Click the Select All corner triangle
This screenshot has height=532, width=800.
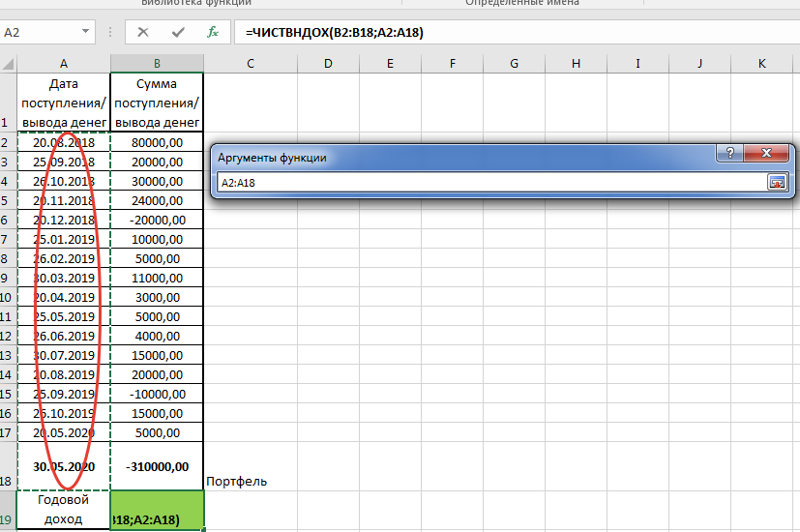click(x=8, y=64)
